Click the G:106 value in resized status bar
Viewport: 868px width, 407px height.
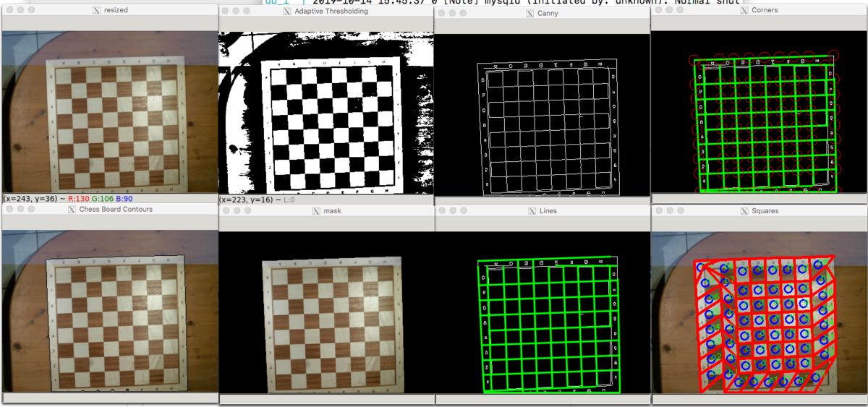click(102, 199)
